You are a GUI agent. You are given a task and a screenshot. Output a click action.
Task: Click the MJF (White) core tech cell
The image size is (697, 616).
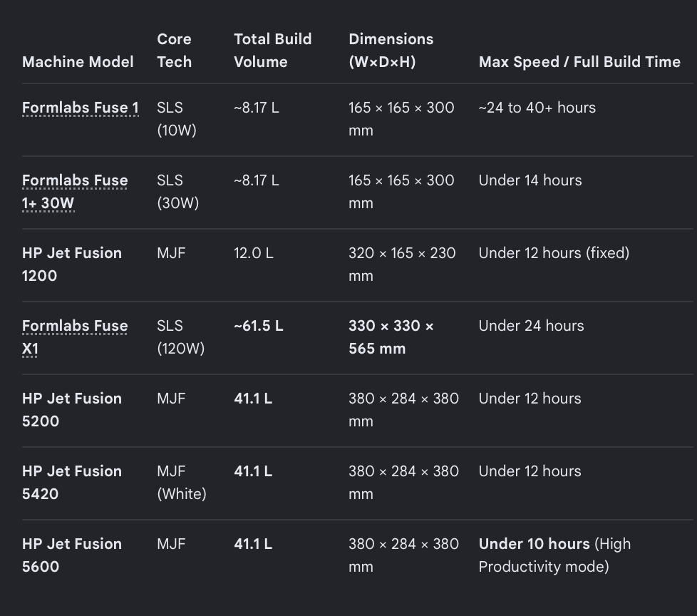(181, 482)
